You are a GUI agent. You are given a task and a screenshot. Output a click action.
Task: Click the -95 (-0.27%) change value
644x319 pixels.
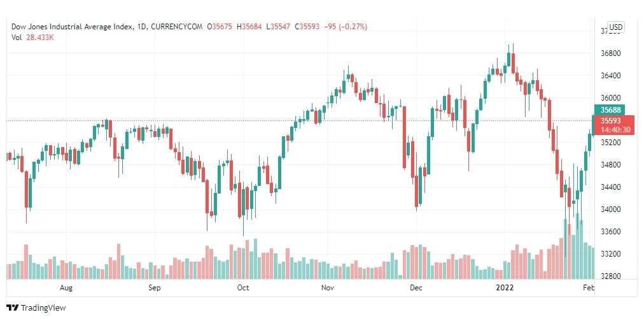pyautogui.click(x=346, y=27)
